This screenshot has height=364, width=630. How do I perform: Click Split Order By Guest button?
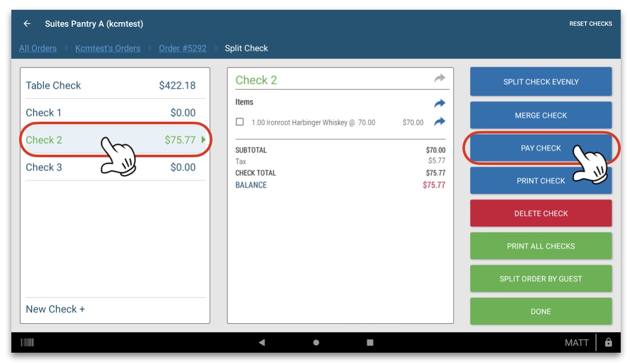[x=541, y=278]
